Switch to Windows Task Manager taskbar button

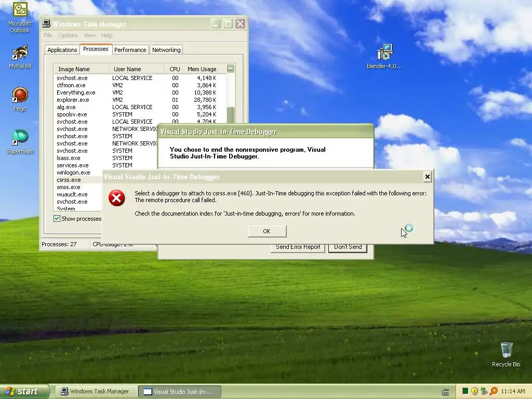96,391
